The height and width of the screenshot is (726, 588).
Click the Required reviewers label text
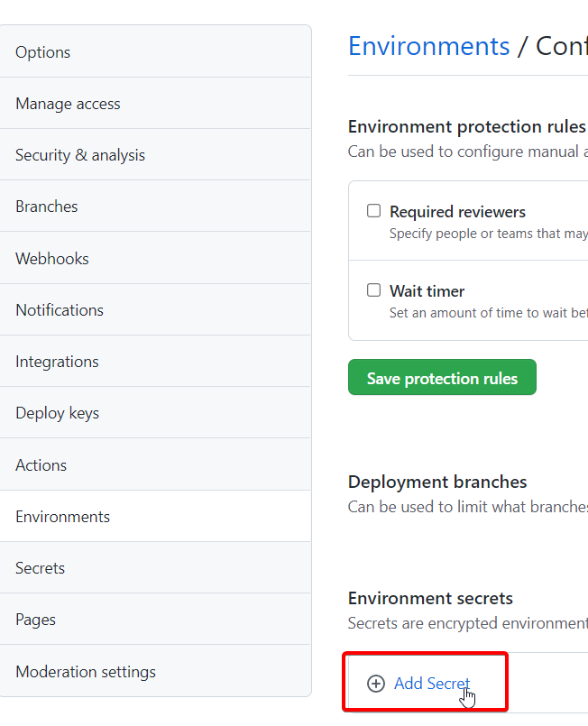pos(457,212)
